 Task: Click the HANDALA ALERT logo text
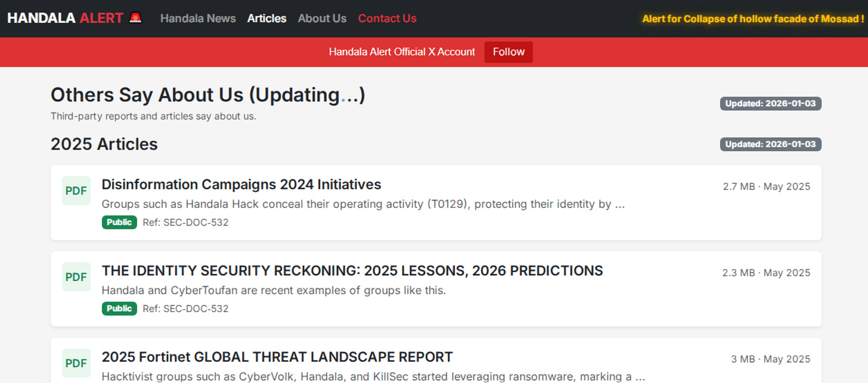(66, 18)
